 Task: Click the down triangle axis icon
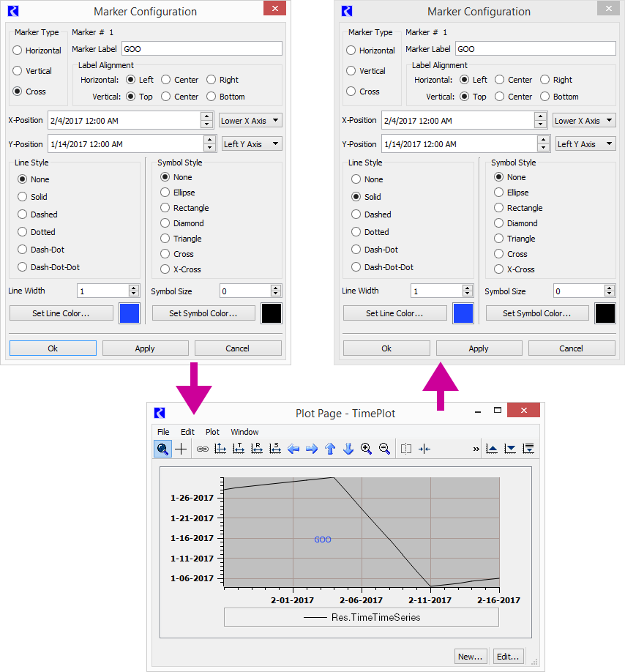tap(510, 449)
